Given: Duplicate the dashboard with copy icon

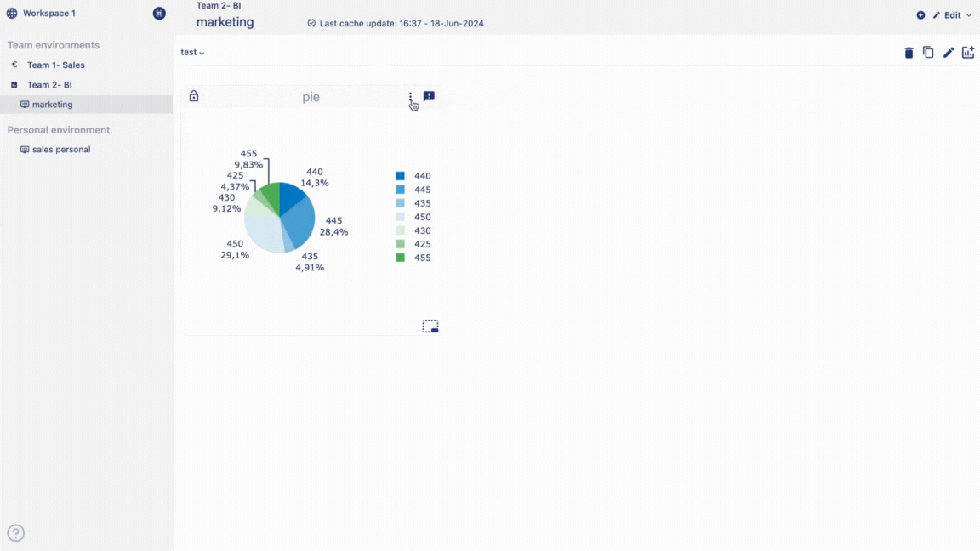Looking at the screenshot, I should (928, 53).
